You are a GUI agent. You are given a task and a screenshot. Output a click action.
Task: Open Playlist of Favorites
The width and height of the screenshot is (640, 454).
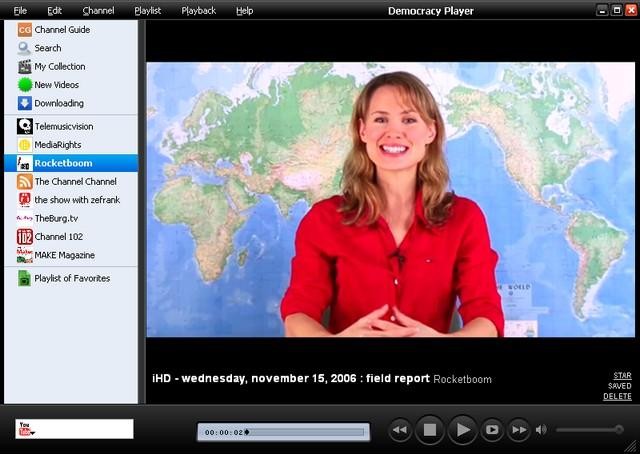[71, 278]
